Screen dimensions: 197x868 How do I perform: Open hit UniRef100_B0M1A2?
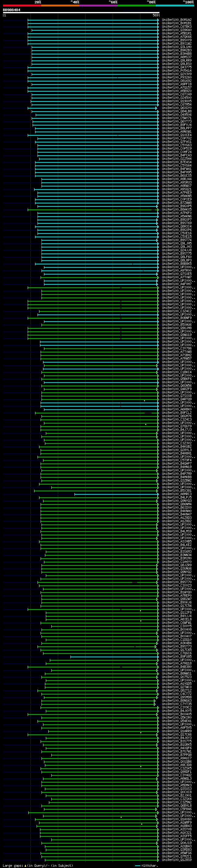pos(177,20)
